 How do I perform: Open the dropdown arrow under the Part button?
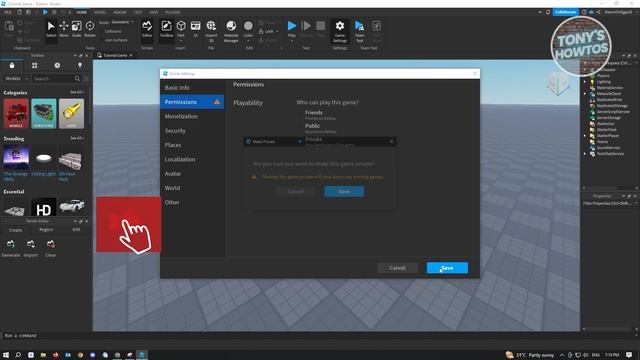[181, 41]
